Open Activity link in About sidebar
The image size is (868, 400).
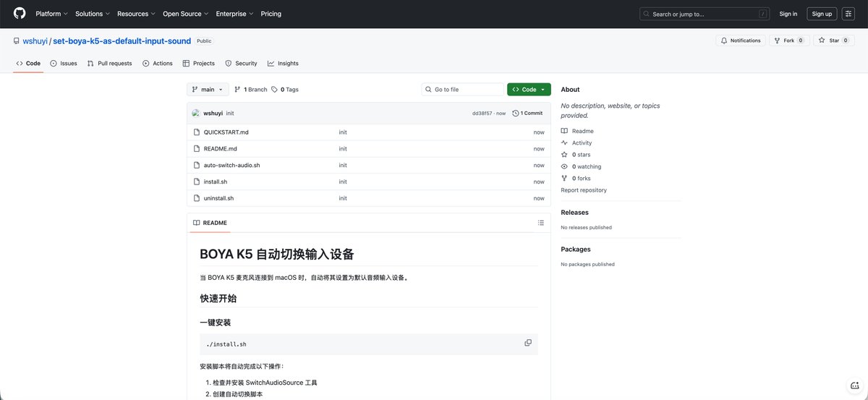[576, 142]
